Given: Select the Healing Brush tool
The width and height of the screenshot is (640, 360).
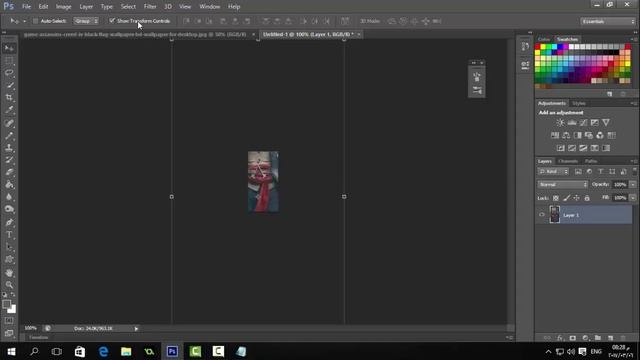Looking at the screenshot, I should tap(9, 123).
